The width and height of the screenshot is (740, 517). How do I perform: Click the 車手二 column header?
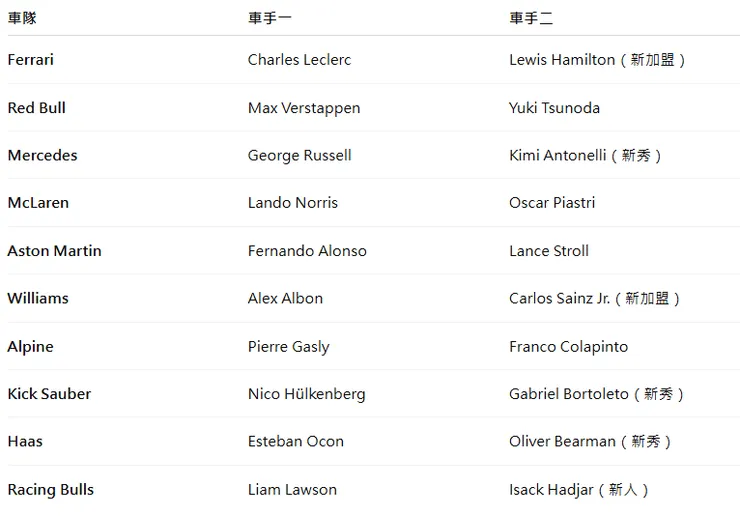530,18
